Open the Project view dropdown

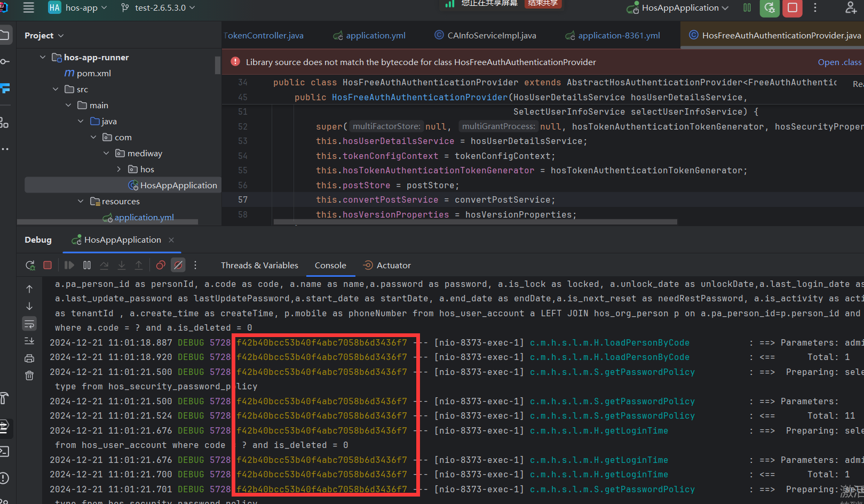tap(44, 35)
